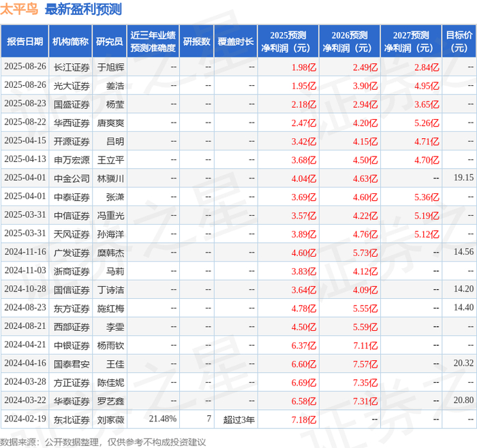Select the 国盛证券 institution cell

(72, 105)
